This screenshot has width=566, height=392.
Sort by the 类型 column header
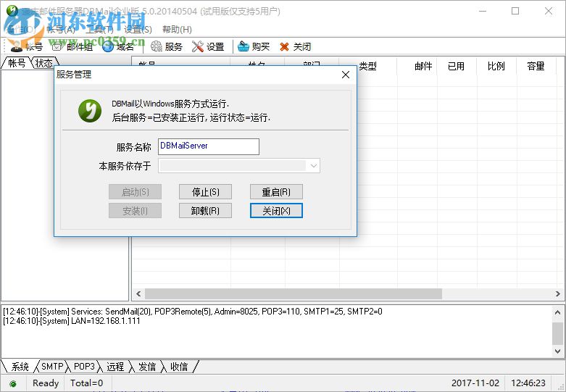tap(368, 67)
